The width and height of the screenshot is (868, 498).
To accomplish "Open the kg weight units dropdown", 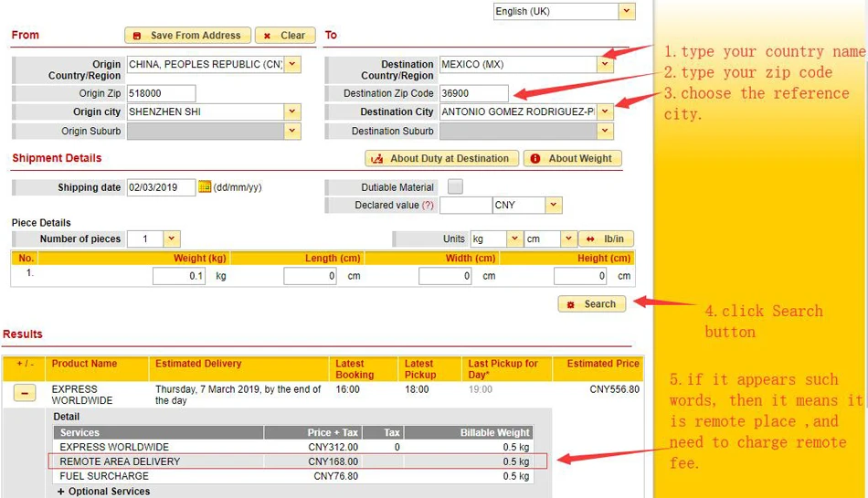I will click(514, 239).
